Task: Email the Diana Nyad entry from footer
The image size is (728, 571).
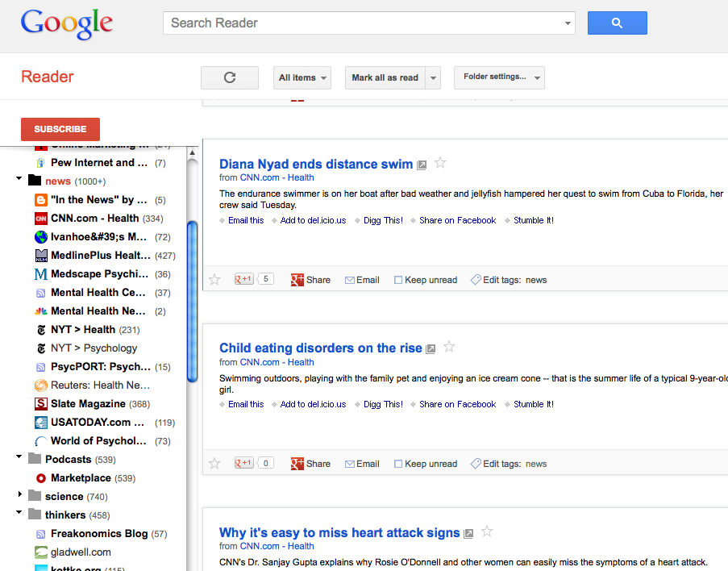Action: [362, 280]
